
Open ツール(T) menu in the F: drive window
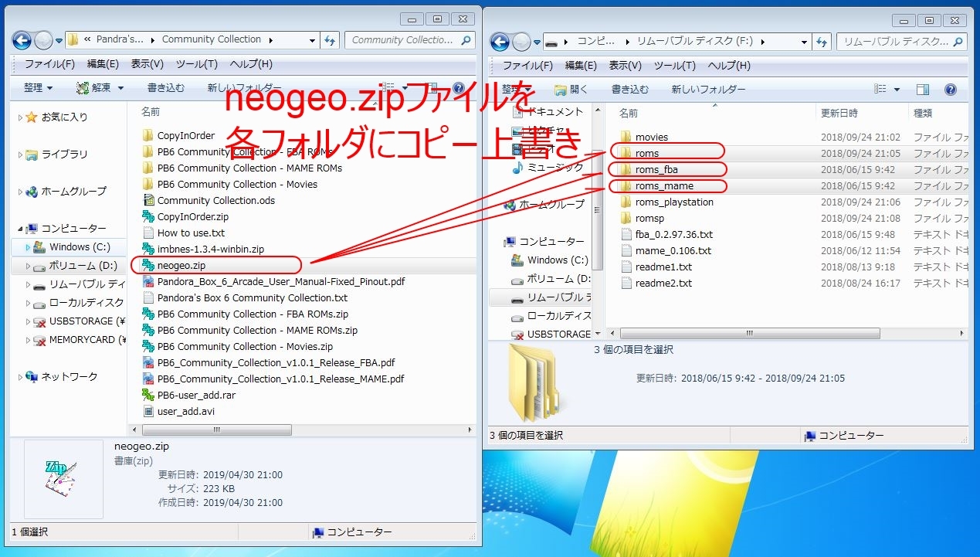(674, 66)
